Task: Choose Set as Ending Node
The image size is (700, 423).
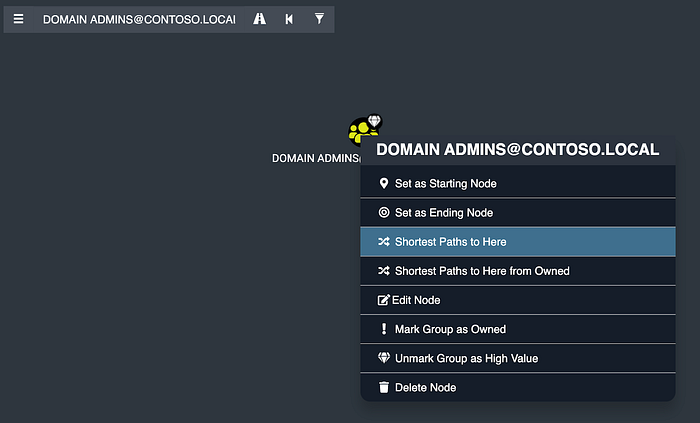Action: tap(518, 212)
